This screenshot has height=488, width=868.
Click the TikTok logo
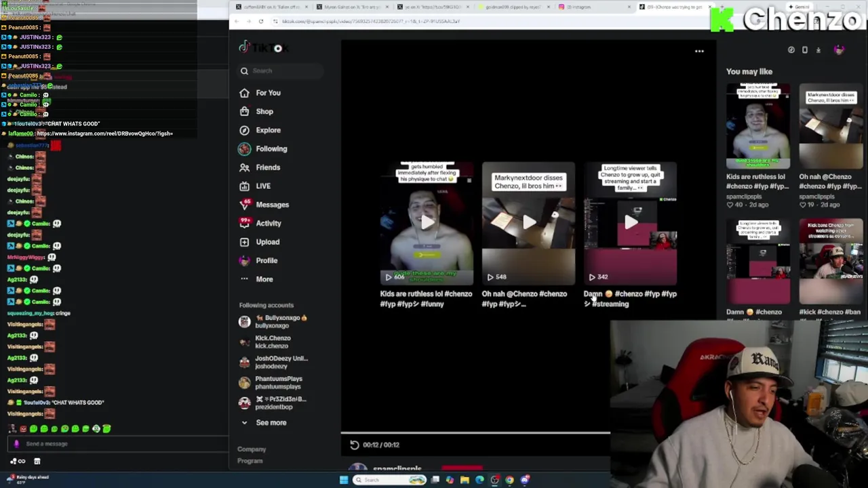(x=264, y=47)
